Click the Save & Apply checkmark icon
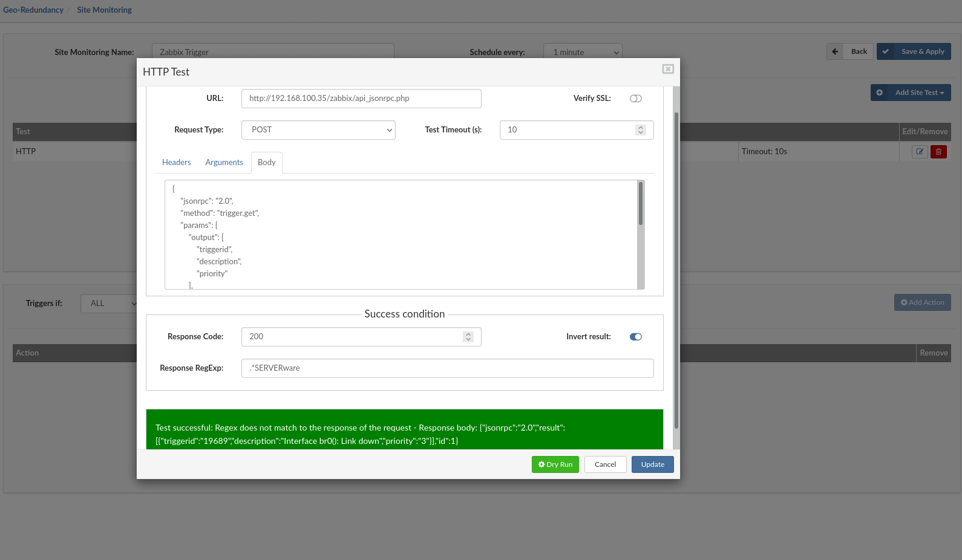The width and height of the screenshot is (962, 560). (x=886, y=51)
